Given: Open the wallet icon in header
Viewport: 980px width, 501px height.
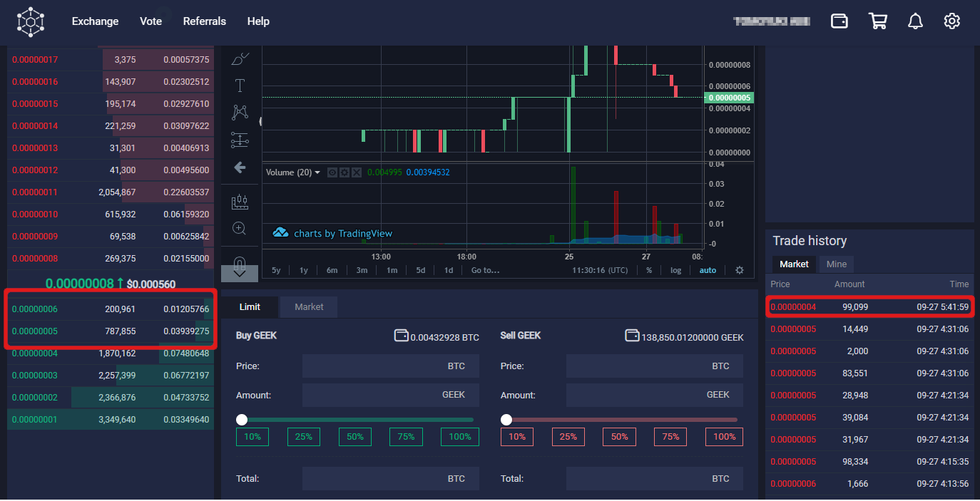Looking at the screenshot, I should tap(839, 21).
